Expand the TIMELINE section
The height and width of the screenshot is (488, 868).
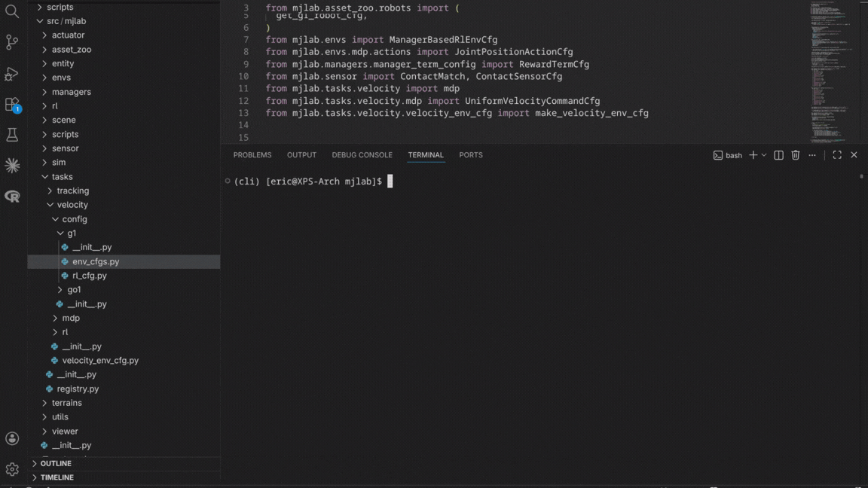coord(57,477)
